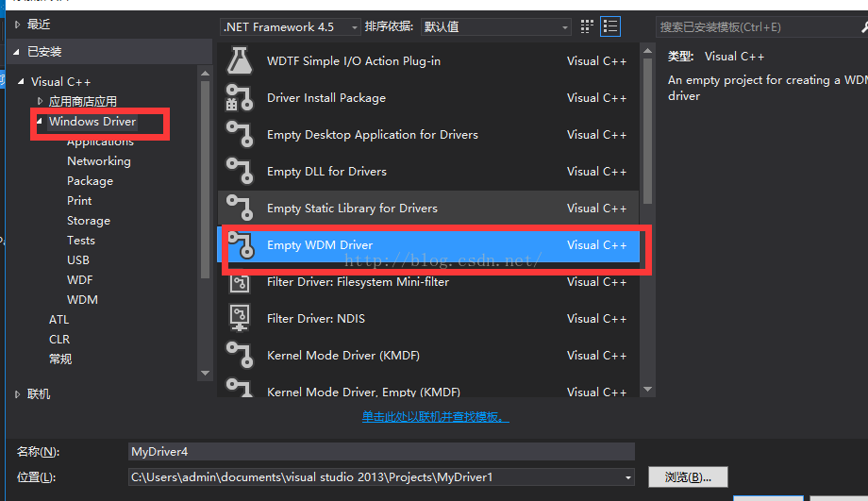Click the Filesystem Mini-filter driver icon
Screen dimensions: 868x501
[x=240, y=282]
